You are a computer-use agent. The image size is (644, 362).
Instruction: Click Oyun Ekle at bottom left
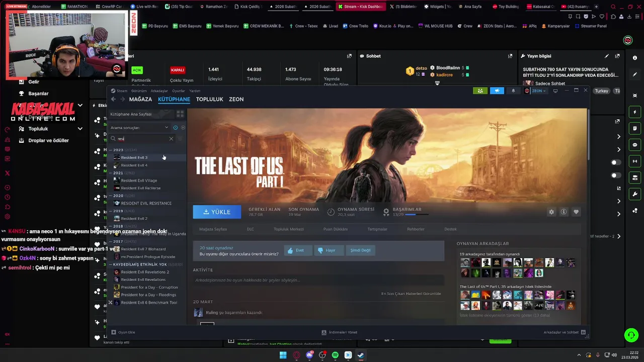[x=123, y=332]
